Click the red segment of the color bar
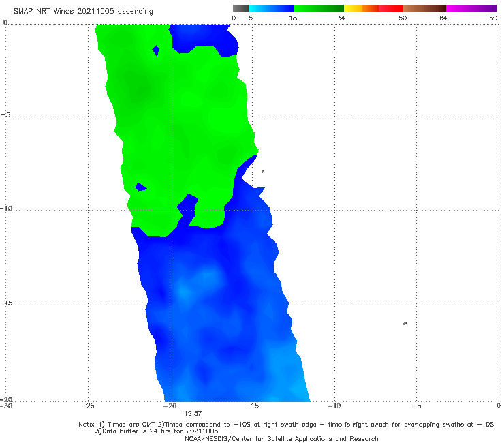 coord(391,8)
